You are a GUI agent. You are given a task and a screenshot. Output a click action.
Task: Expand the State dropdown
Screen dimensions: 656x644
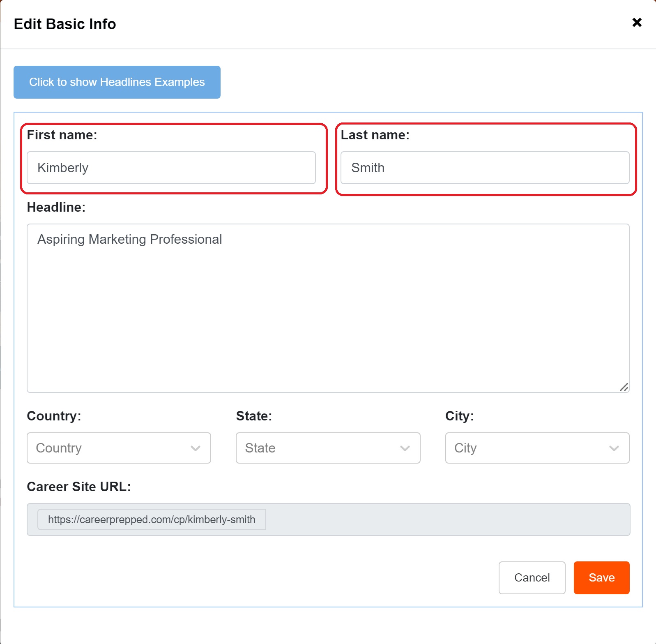328,448
